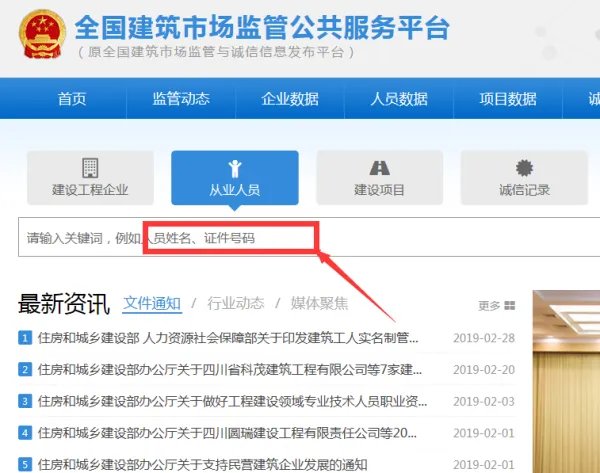The width and height of the screenshot is (600, 473).
Task: Open news about 专业技术人员职业资格
Action: click(x=232, y=401)
